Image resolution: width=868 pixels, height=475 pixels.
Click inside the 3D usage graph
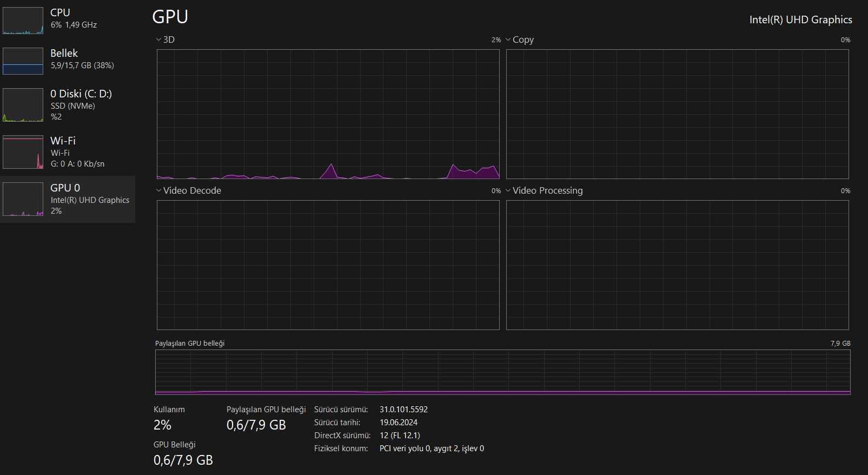328,114
